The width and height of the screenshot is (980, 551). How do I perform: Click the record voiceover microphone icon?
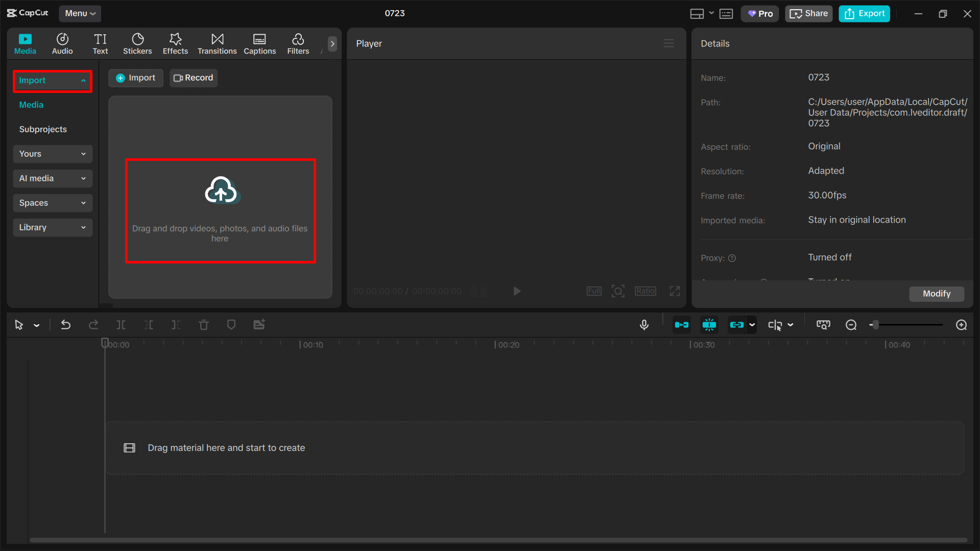pyautogui.click(x=644, y=324)
